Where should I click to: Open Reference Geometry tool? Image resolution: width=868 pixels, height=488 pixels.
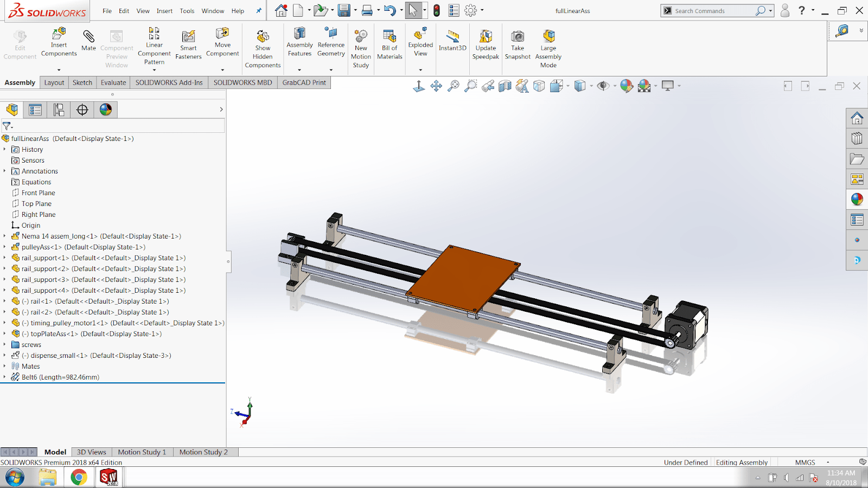[x=331, y=42]
